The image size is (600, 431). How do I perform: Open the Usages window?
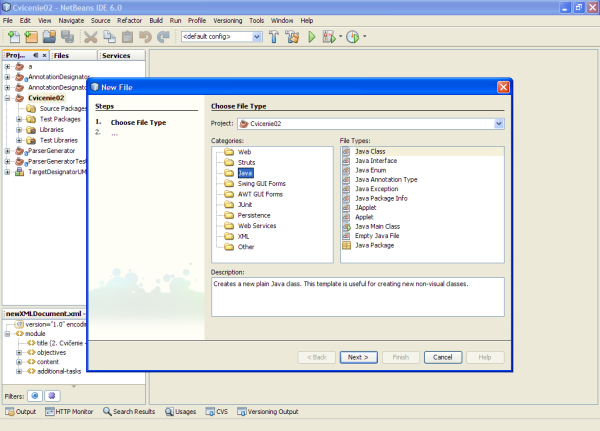[181, 412]
